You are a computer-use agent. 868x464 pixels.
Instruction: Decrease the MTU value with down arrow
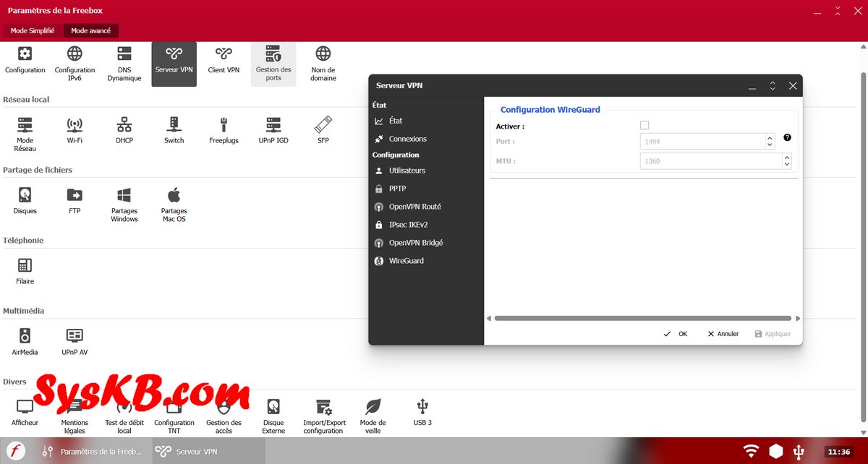pos(787,165)
